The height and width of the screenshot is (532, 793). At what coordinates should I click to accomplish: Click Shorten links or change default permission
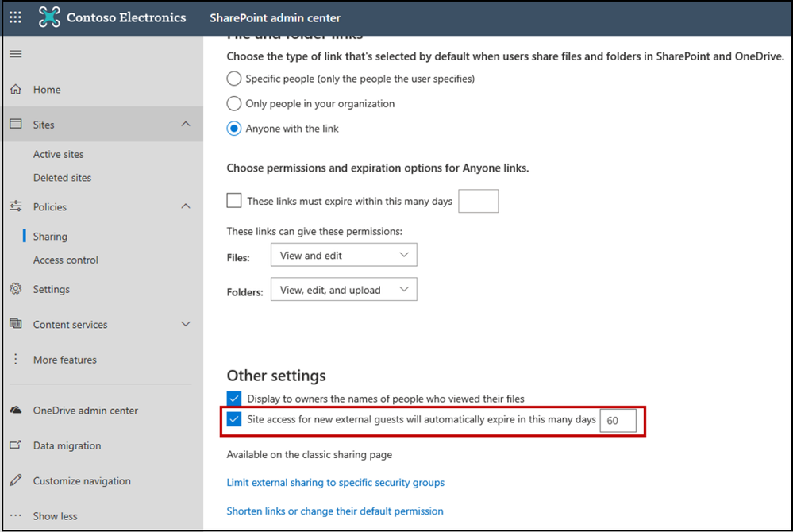(x=334, y=511)
